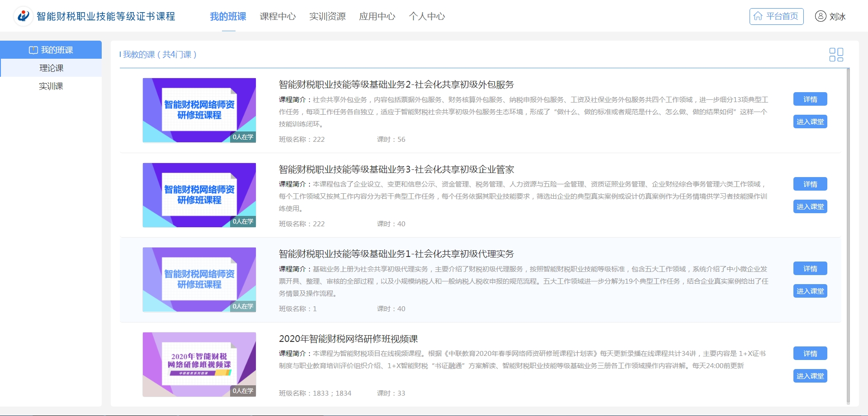868x416 pixels.
Task: Open title link 智能财税职业技能等级基础业务3-社会化共享初级企业管家
Action: (x=396, y=169)
